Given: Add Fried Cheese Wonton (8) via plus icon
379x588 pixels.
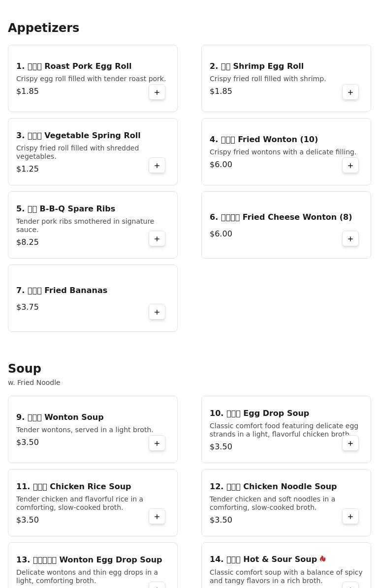Looking at the screenshot, I should (350, 239).
